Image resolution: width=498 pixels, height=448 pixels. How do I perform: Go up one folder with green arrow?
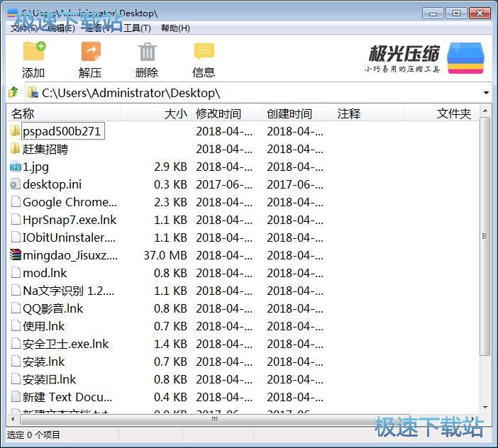13,92
